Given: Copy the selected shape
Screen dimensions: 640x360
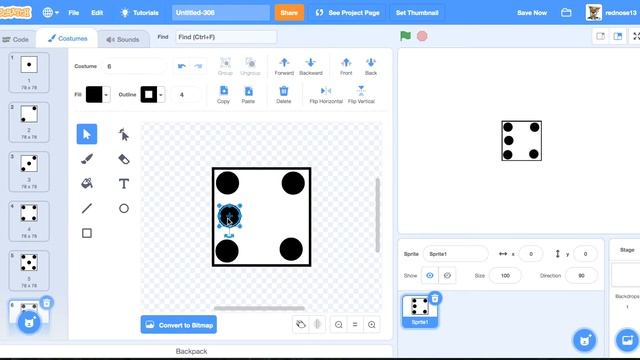Looking at the screenshot, I should pyautogui.click(x=224, y=95).
